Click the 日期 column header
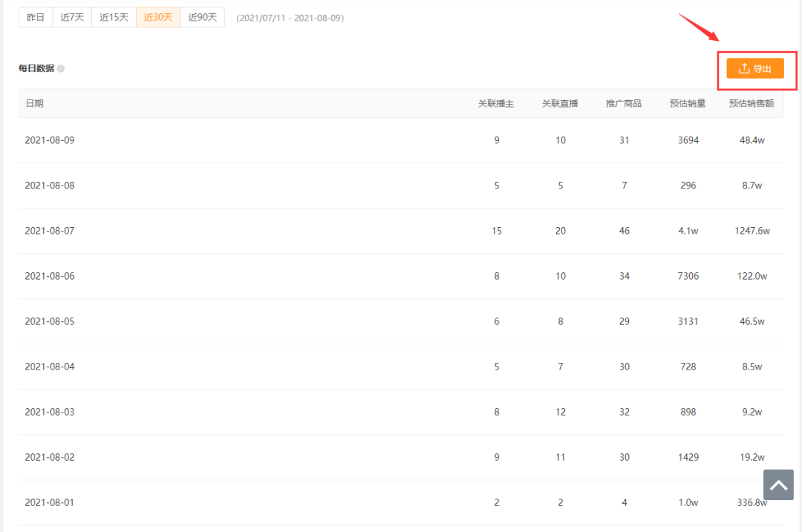802x532 pixels. click(x=34, y=104)
